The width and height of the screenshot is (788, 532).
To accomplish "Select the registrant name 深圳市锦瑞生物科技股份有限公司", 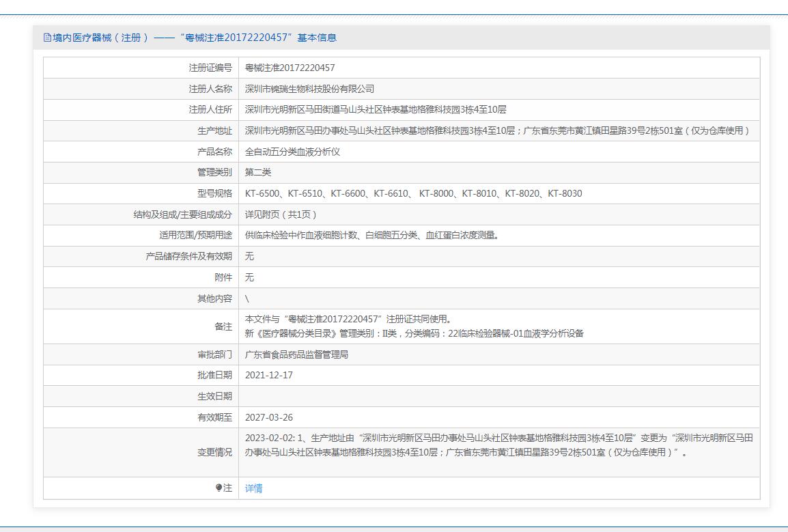I will click(x=309, y=89).
